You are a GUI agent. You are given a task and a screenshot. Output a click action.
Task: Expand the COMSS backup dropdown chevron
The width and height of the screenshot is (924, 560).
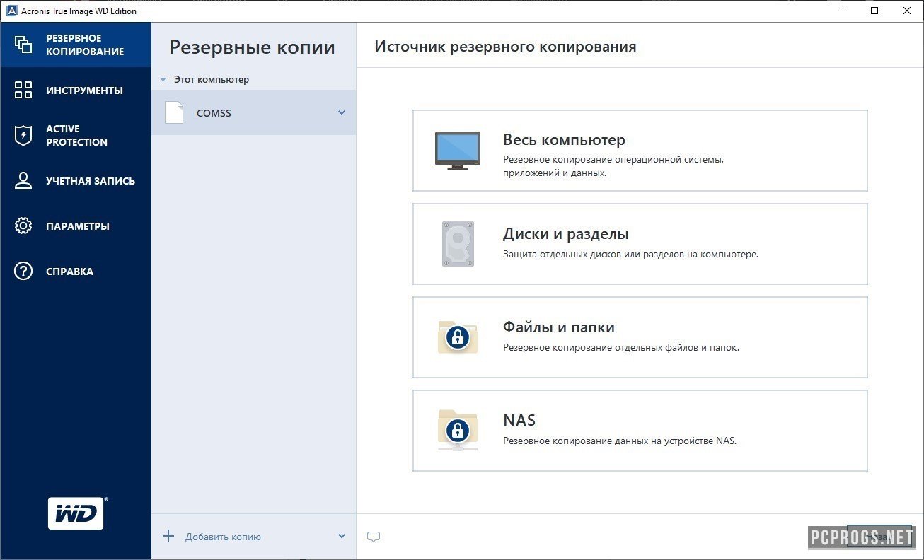pos(342,112)
